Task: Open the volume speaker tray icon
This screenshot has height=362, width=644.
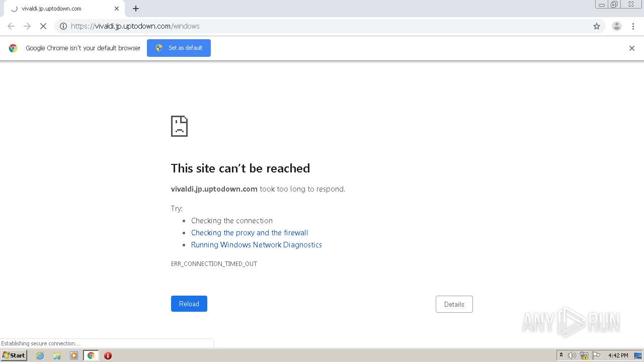Action: pyautogui.click(x=572, y=355)
